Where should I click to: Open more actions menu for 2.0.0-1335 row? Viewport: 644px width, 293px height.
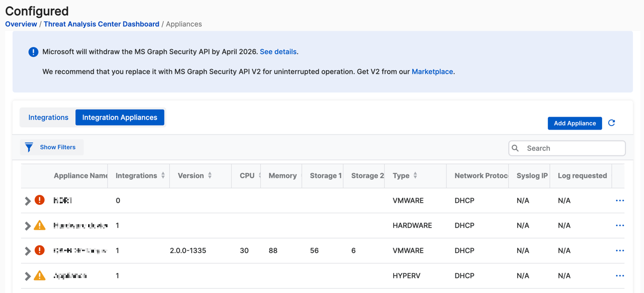click(x=620, y=250)
